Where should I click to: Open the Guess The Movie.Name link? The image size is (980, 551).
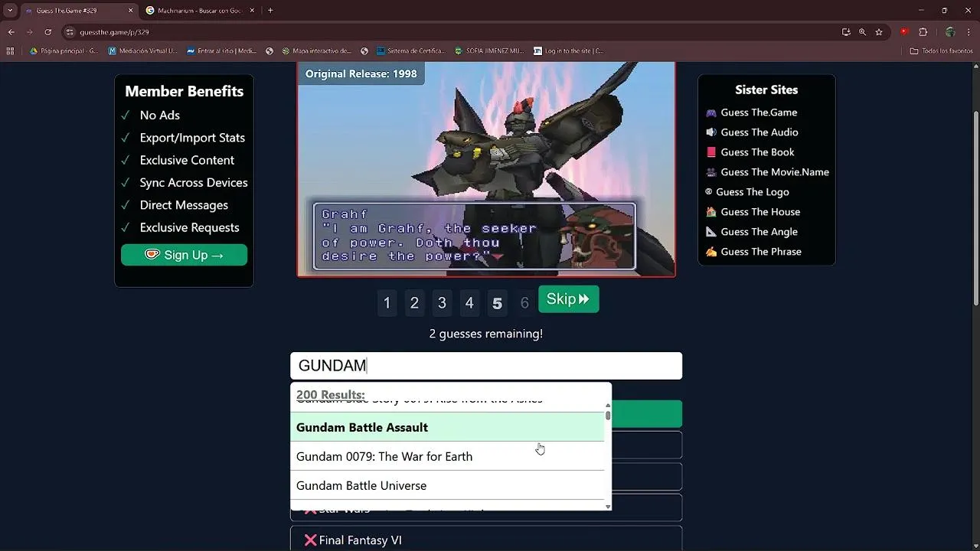pyautogui.click(x=767, y=172)
